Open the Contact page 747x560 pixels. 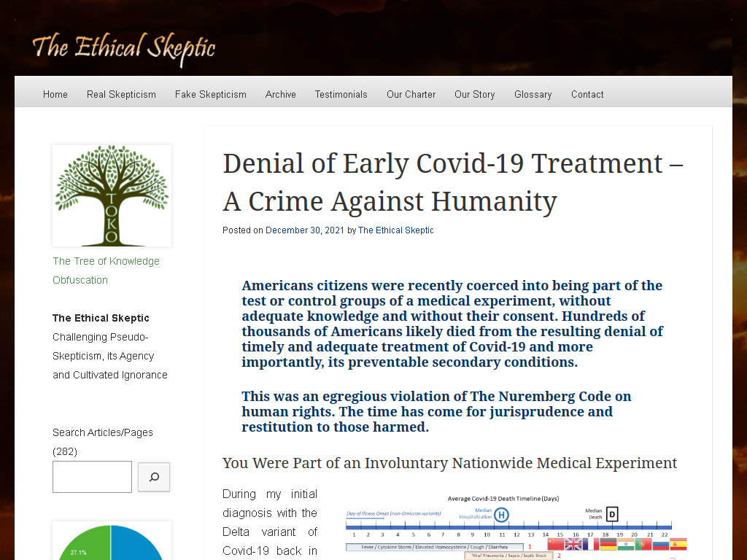coord(587,94)
